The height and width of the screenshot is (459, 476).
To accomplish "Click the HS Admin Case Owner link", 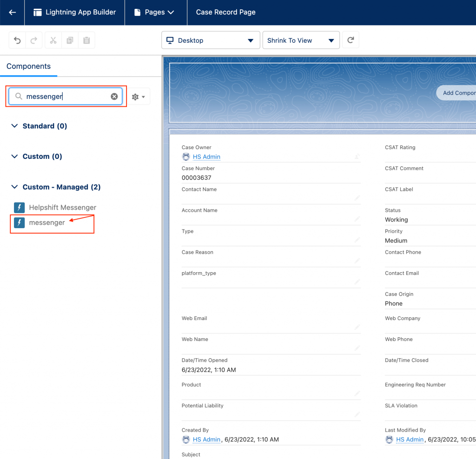I will 206,157.
